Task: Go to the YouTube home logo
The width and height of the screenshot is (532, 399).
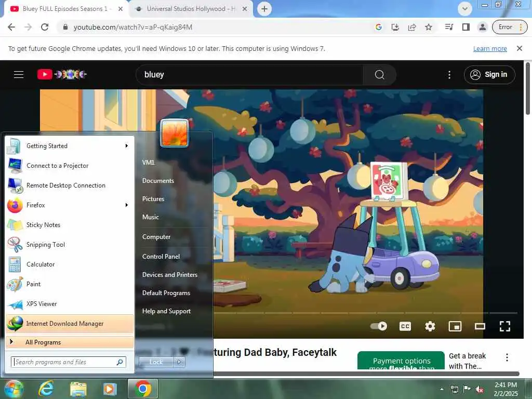Action: (x=62, y=74)
